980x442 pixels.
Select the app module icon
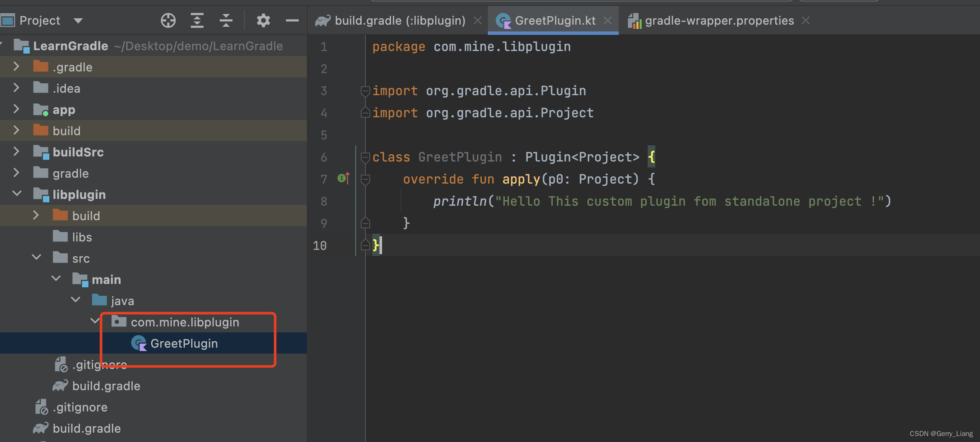click(41, 110)
